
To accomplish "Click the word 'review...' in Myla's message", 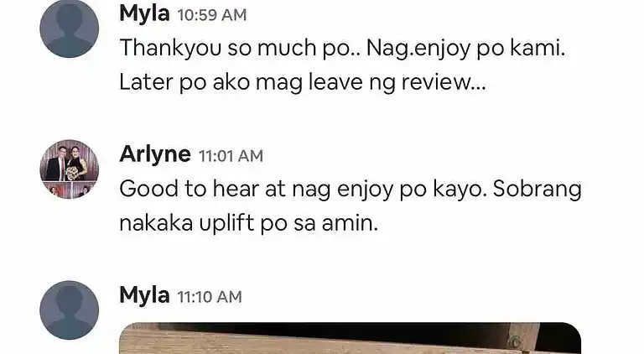I will pyautogui.click(x=444, y=81).
